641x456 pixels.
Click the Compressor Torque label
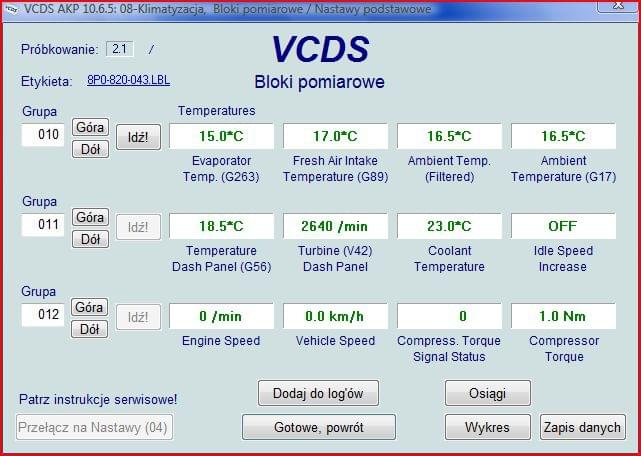(x=564, y=348)
